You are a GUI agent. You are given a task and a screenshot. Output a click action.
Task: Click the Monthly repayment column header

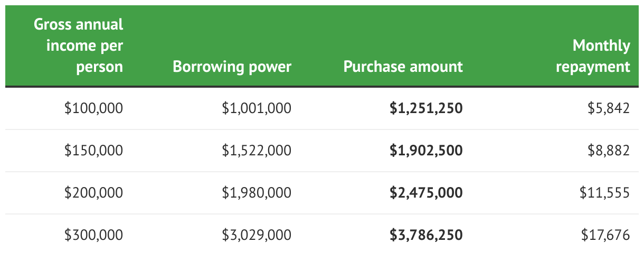(x=593, y=56)
